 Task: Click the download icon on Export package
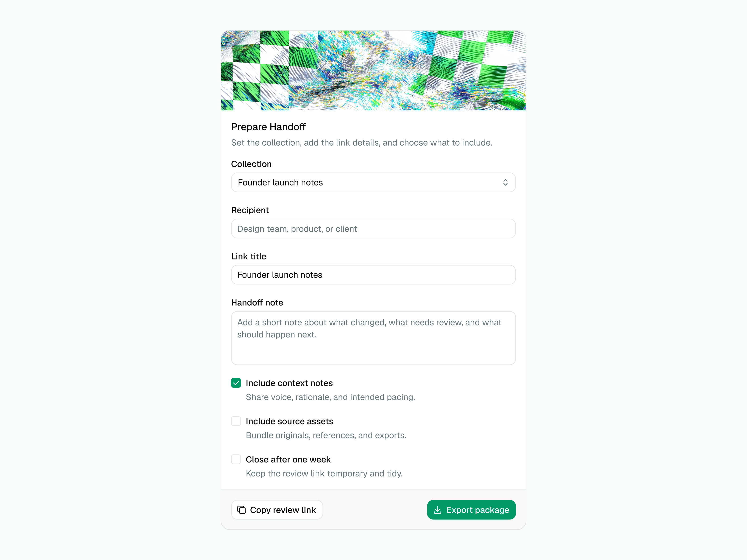click(437, 510)
